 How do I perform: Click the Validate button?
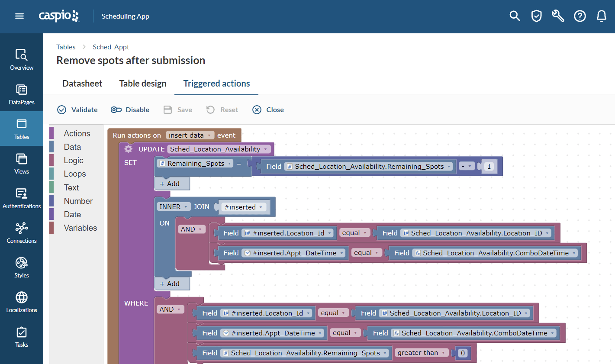77,110
